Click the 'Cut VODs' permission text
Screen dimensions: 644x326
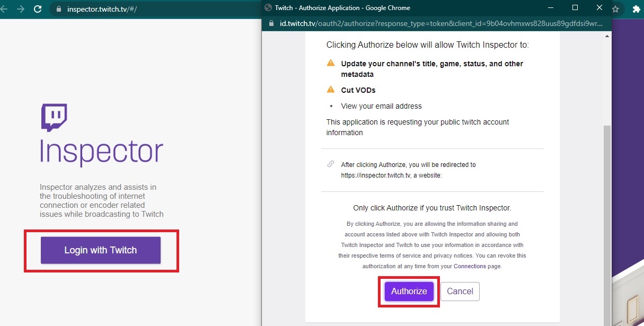tap(358, 90)
